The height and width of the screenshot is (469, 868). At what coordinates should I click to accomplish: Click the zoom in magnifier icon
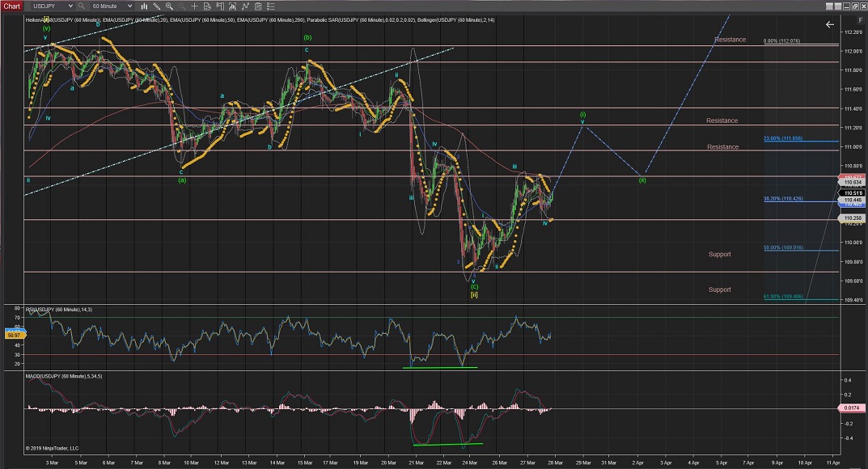(x=168, y=6)
